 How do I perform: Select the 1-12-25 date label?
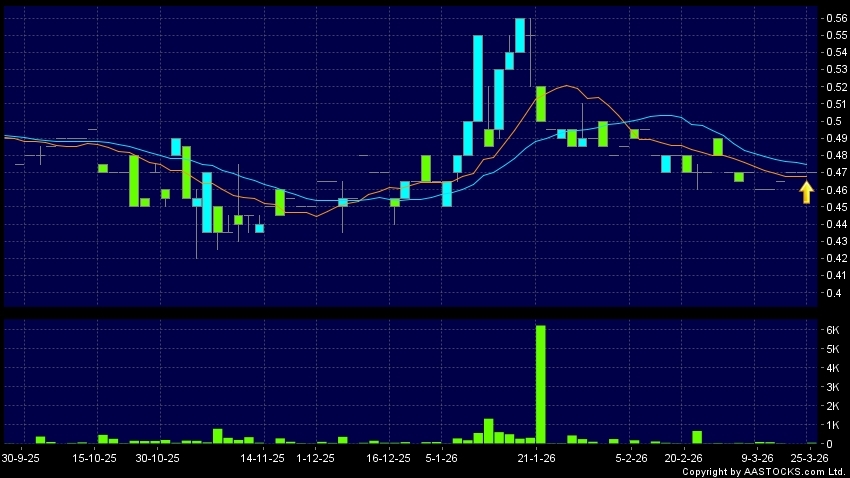coord(316,458)
